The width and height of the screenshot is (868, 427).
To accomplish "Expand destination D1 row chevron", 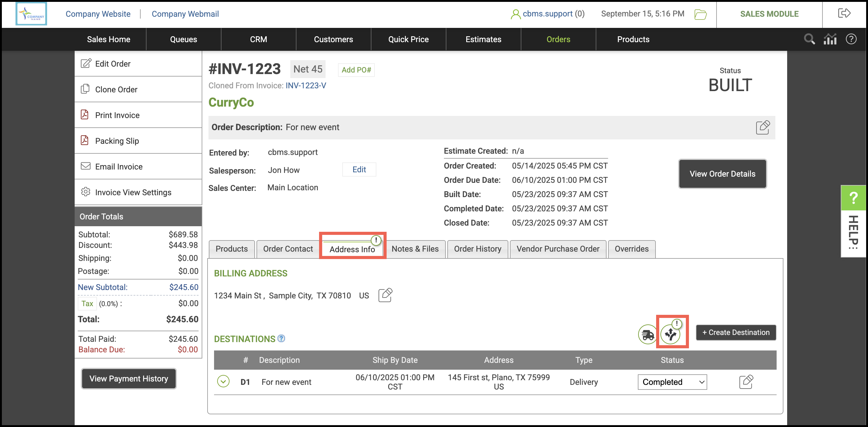I will point(223,381).
